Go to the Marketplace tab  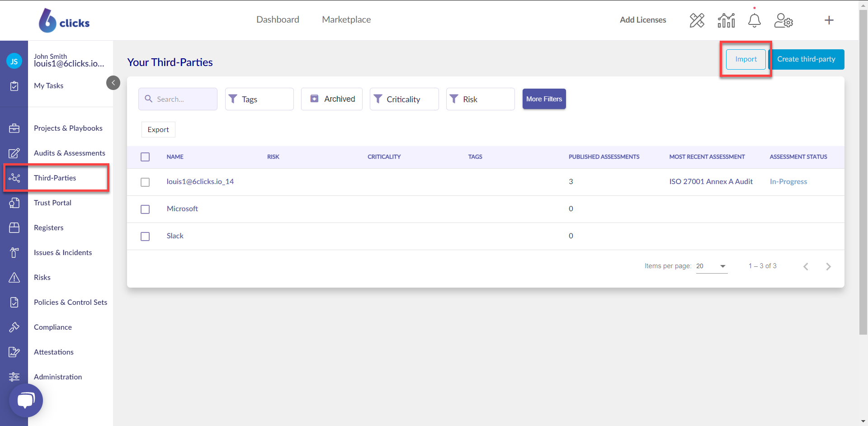346,19
